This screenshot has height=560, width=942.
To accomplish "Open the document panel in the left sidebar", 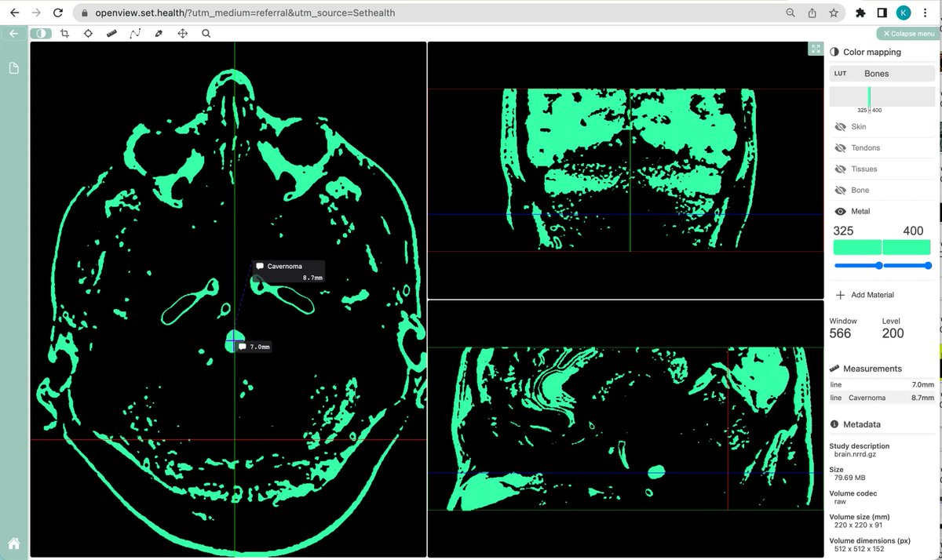I will 12,68.
